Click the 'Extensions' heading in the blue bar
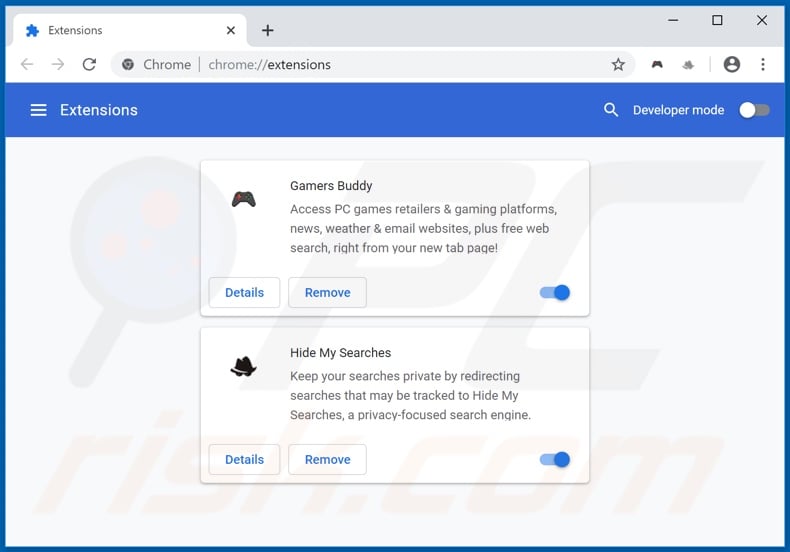Screen dimensions: 790x552 tap(99, 110)
